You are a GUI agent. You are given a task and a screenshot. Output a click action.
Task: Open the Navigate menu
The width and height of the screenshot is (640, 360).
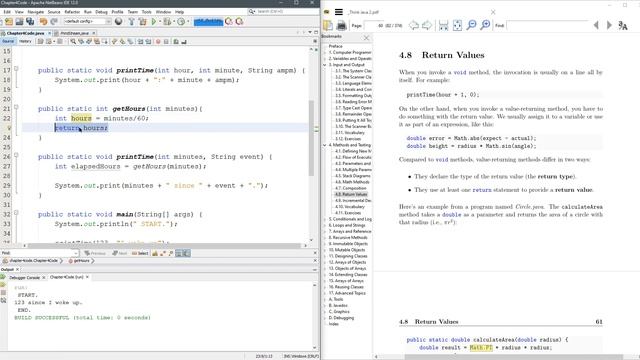pyautogui.click(x=36, y=12)
